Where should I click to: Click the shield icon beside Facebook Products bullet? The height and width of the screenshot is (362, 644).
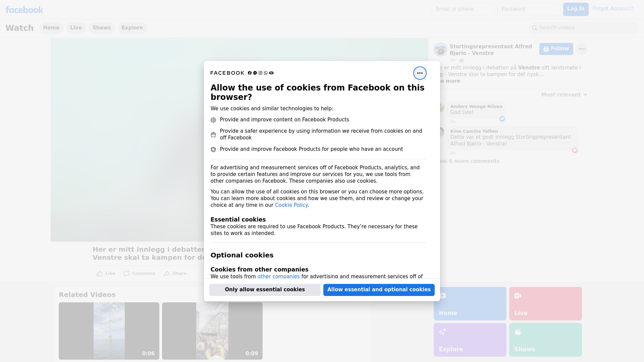213,149
